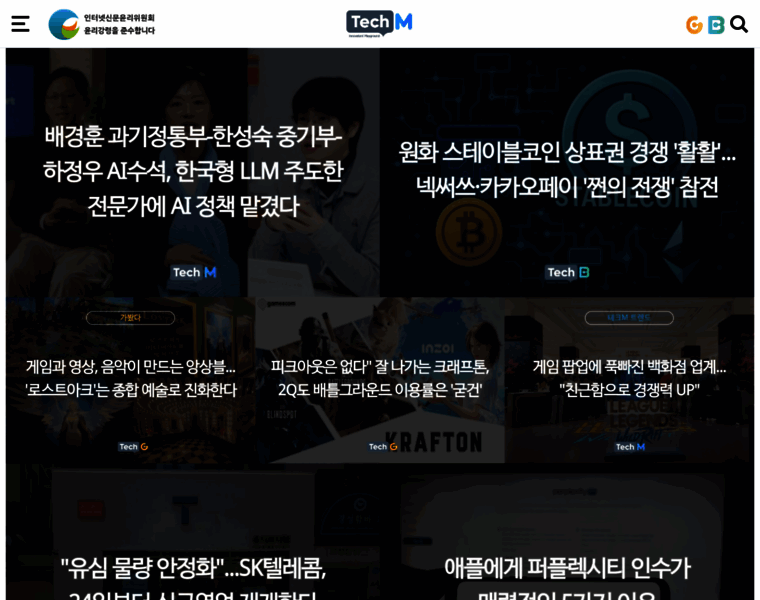Click Tech B badge under 스테이블코인 article
Image resolution: width=760 pixels, height=600 pixels.
tap(568, 272)
